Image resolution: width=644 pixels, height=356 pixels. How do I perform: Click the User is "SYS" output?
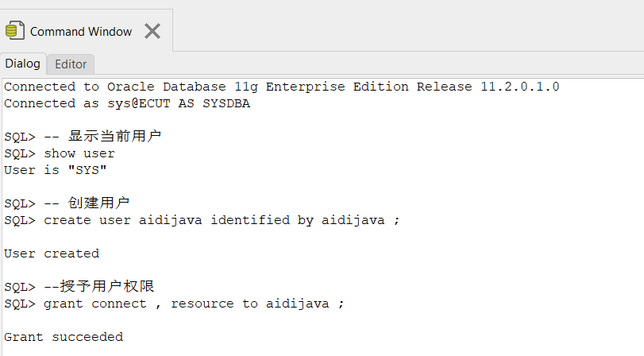point(56,170)
